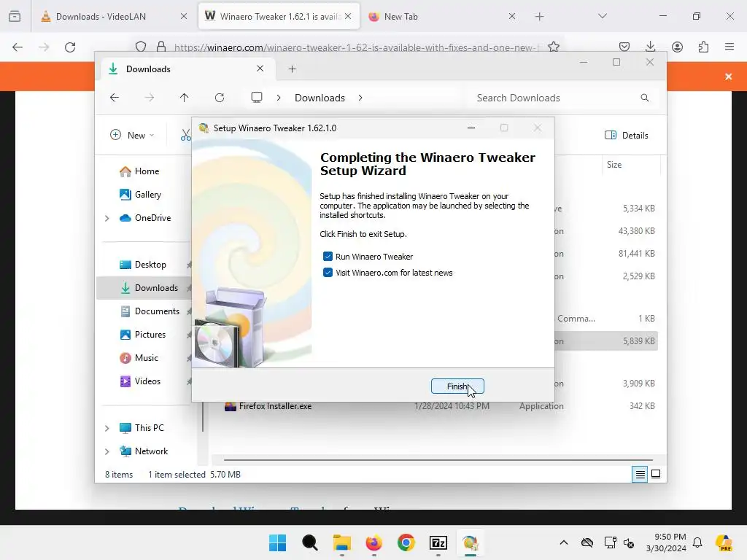Open the Firefox extensions puzzle icon
Screen dimensions: 747x560
(x=703, y=47)
